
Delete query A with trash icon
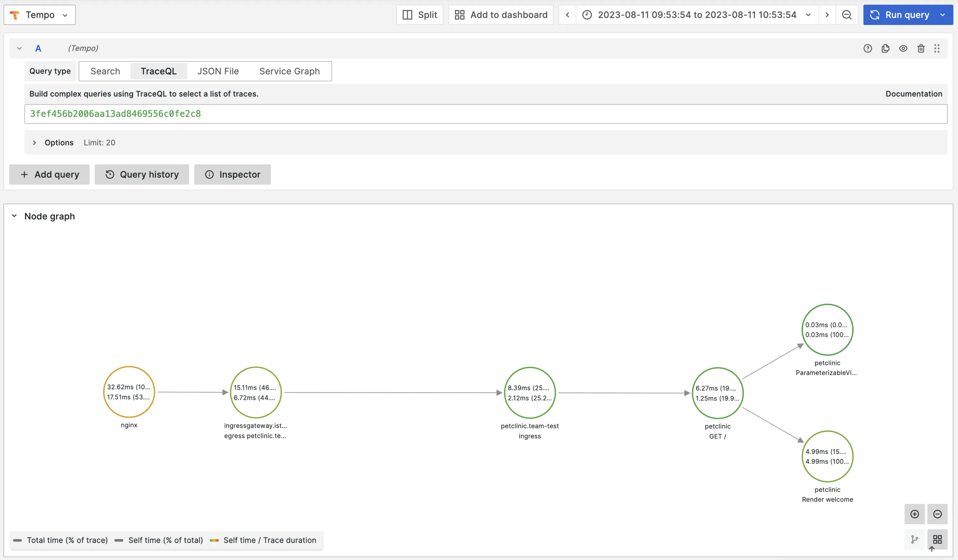pyautogui.click(x=921, y=48)
